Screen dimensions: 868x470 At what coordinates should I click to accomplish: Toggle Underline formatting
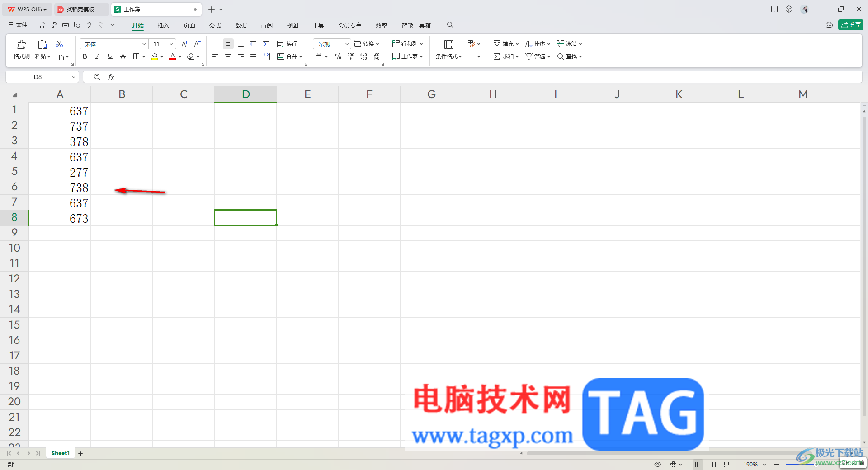[110, 56]
